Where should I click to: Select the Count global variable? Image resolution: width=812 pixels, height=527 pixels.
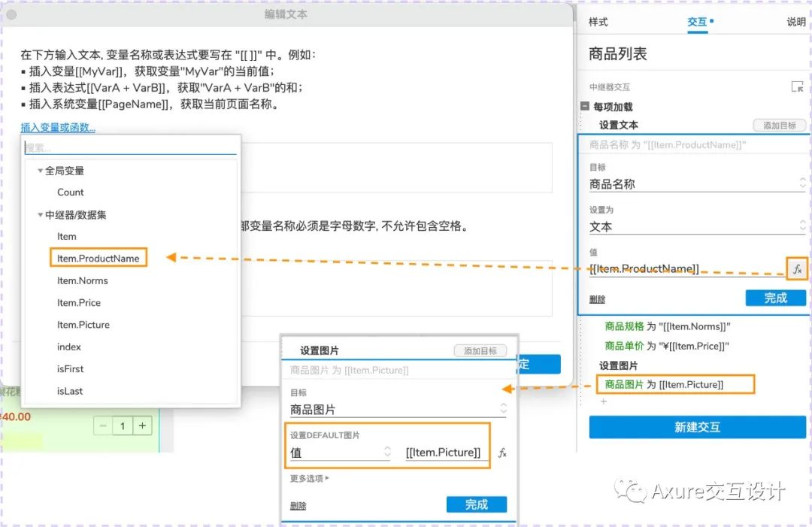coord(71,192)
